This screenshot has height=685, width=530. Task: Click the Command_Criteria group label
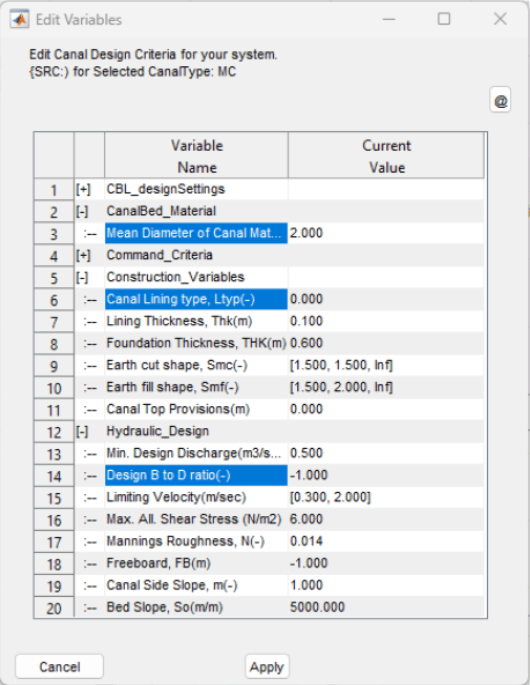159,255
